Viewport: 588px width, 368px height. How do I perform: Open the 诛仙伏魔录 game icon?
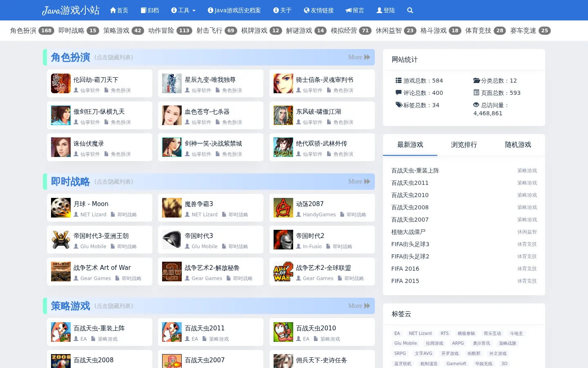(x=61, y=147)
